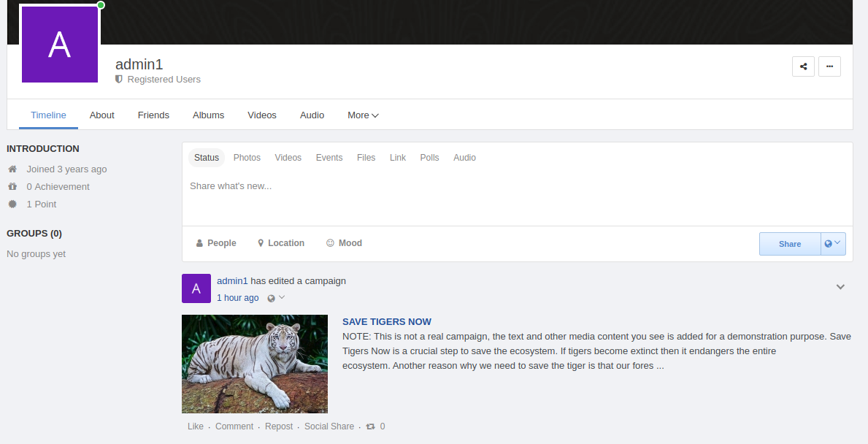
Task: Click the share profile icon button
Action: (803, 66)
